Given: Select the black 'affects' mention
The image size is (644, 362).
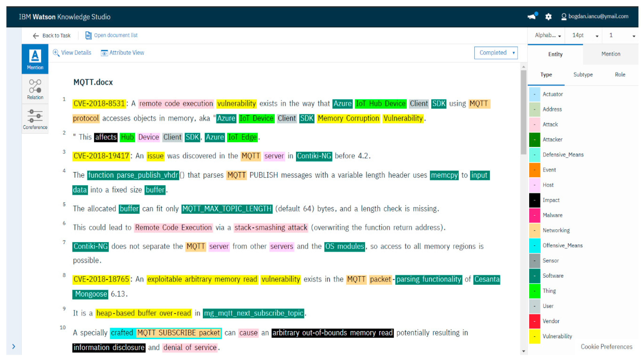Looking at the screenshot, I should point(106,137).
